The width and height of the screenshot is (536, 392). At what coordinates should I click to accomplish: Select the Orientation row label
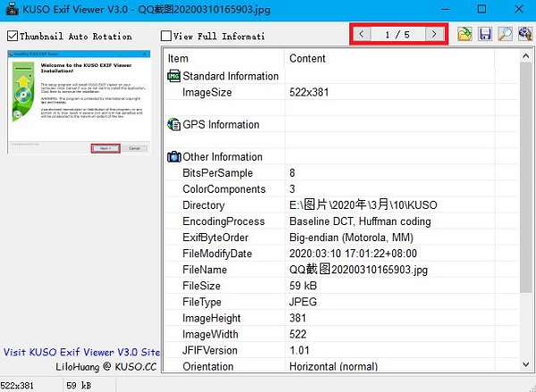[208, 366]
